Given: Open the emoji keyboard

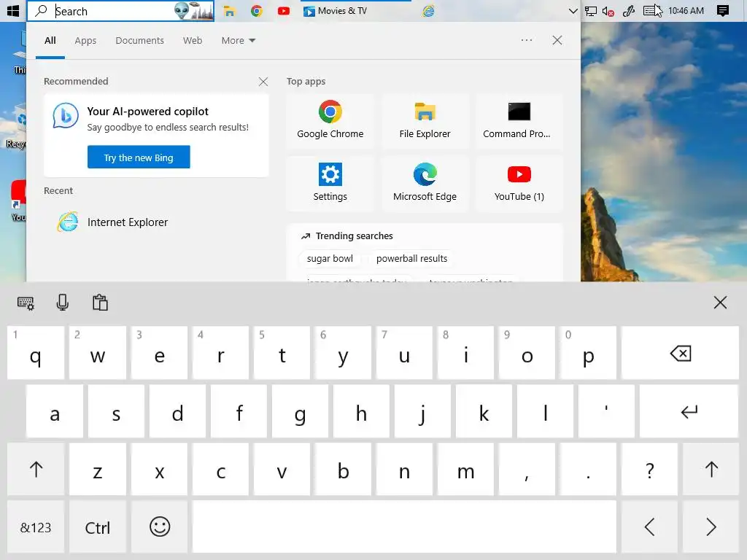Looking at the screenshot, I should tap(160, 527).
